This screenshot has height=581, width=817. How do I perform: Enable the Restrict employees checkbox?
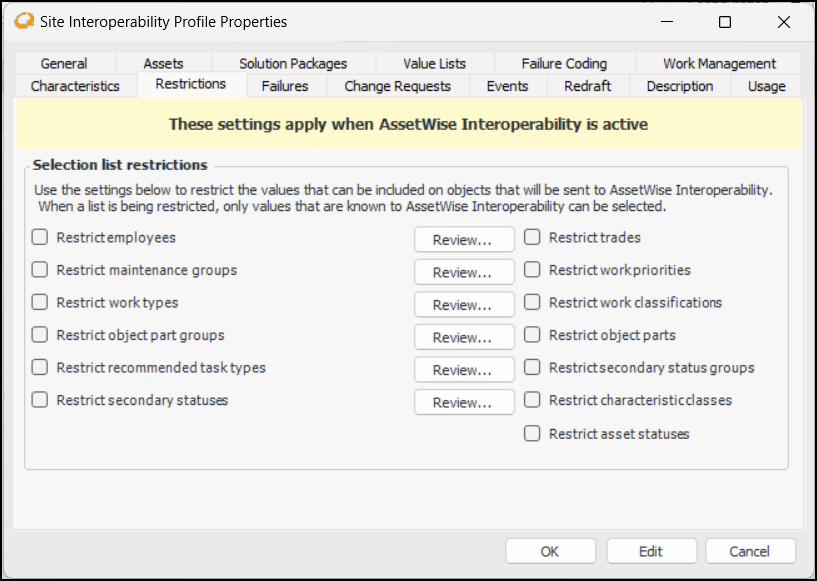click(40, 238)
